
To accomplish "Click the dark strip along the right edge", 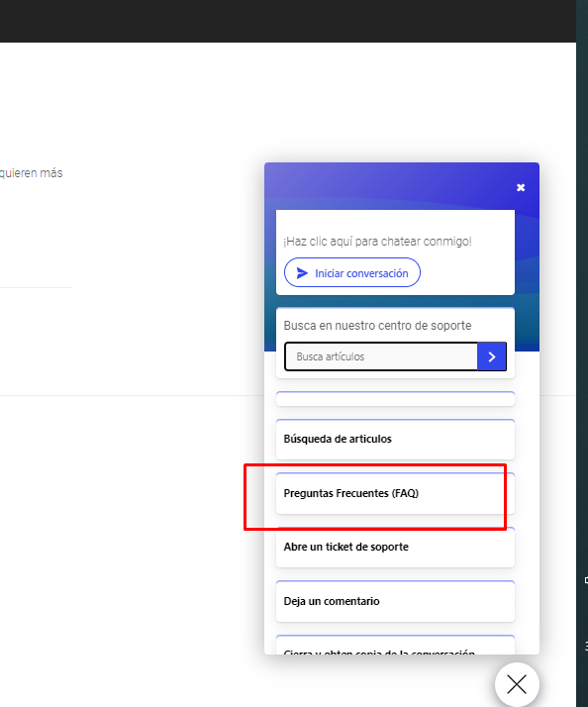I will pos(582,353).
